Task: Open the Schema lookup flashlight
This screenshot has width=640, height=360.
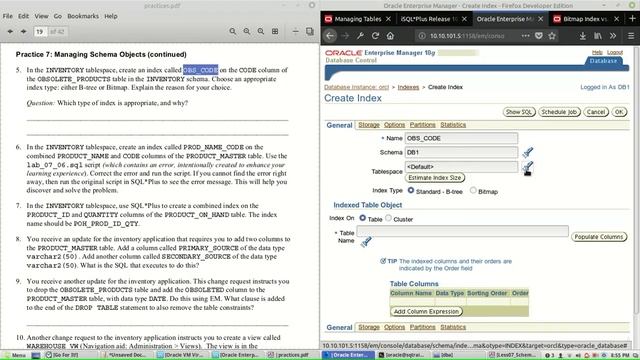Action: click(527, 152)
